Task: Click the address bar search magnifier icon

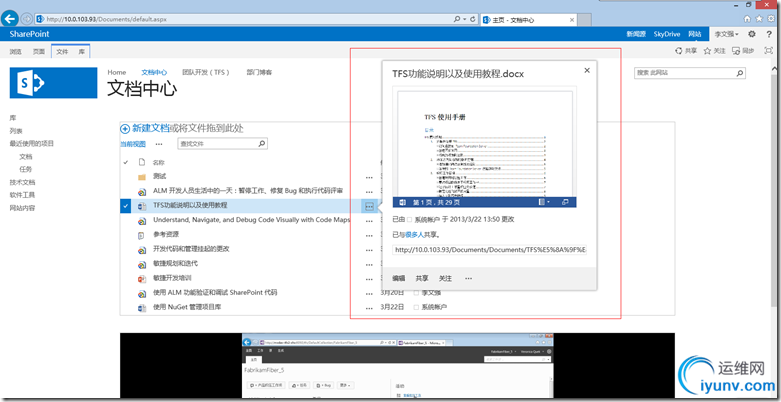Action: 457,19
